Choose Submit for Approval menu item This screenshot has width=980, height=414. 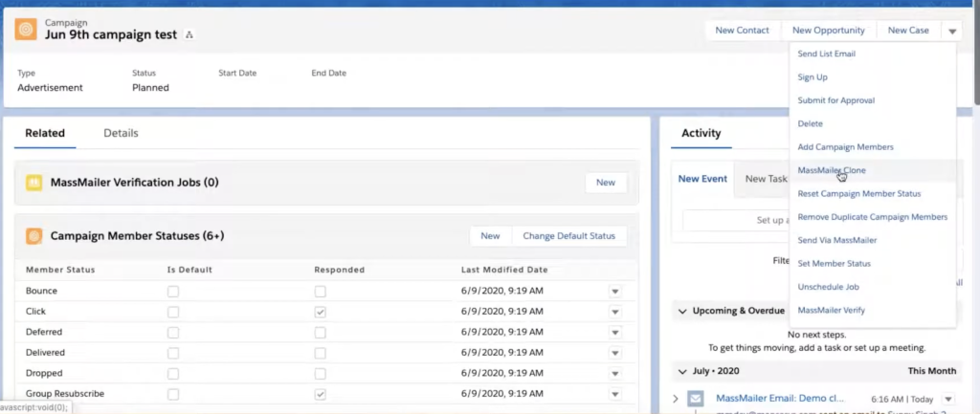click(836, 99)
